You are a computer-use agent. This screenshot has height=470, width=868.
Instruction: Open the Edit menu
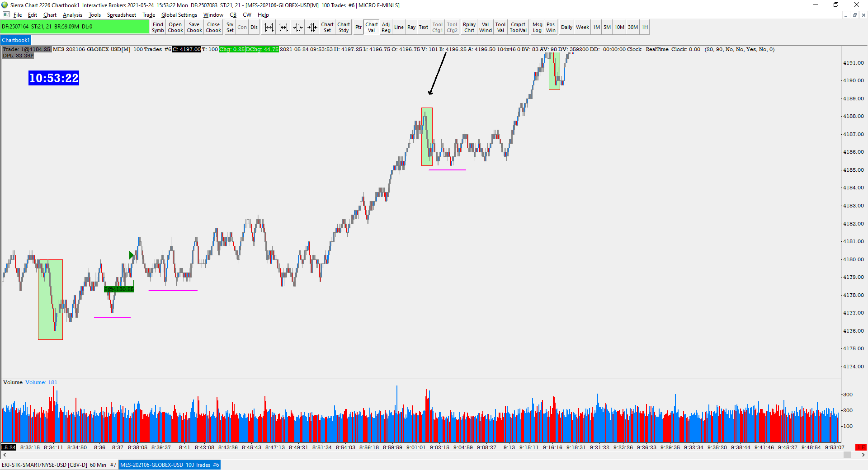[33, 15]
